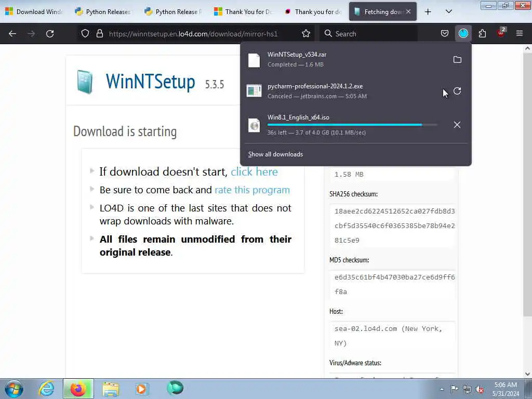The height and width of the screenshot is (399, 532).
Task: Select the host sea-02.lo4d.com text
Action: [x=388, y=336]
